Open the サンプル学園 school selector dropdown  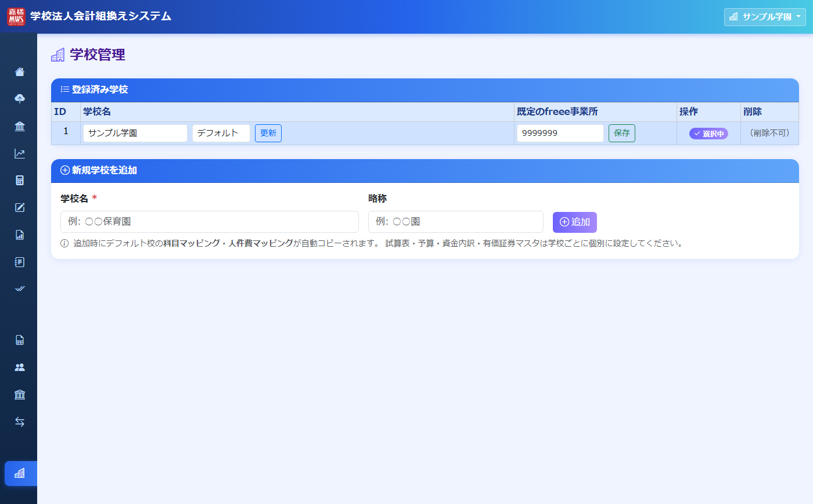[x=765, y=17]
